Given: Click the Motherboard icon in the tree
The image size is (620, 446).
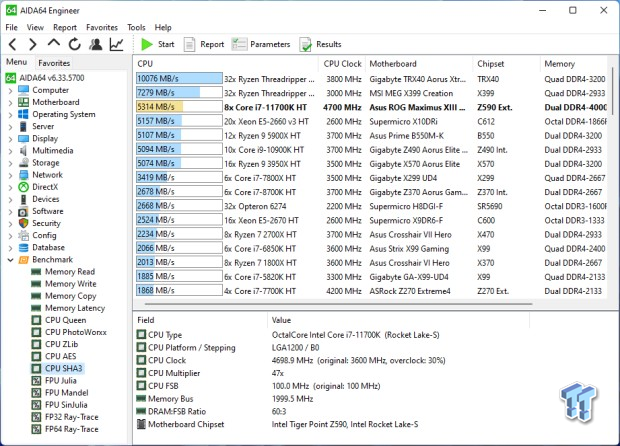Looking at the screenshot, I should 24,102.
